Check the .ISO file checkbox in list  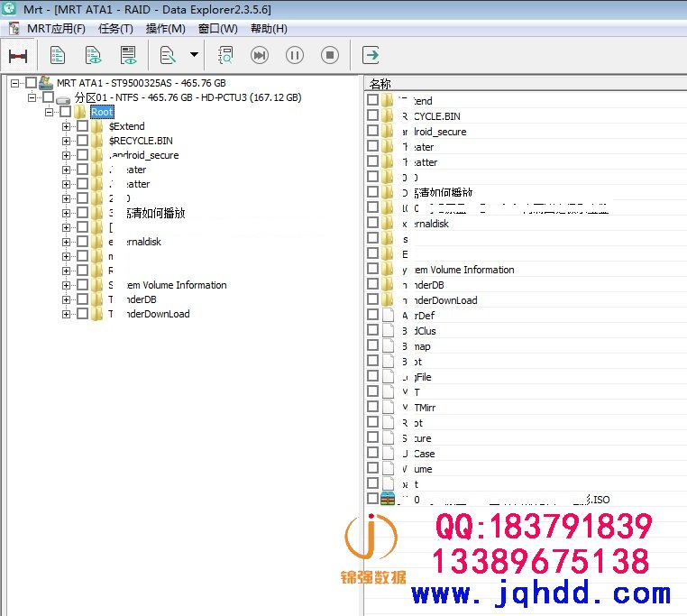[373, 499]
